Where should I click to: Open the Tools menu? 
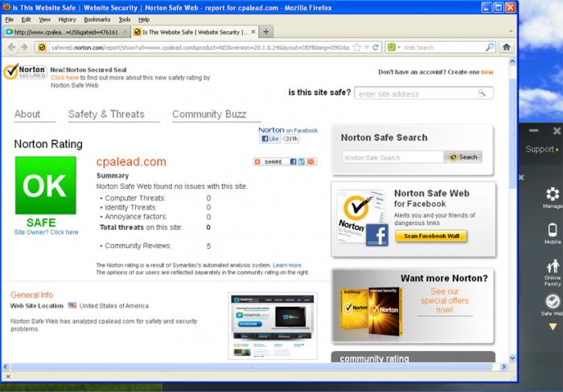[124, 19]
